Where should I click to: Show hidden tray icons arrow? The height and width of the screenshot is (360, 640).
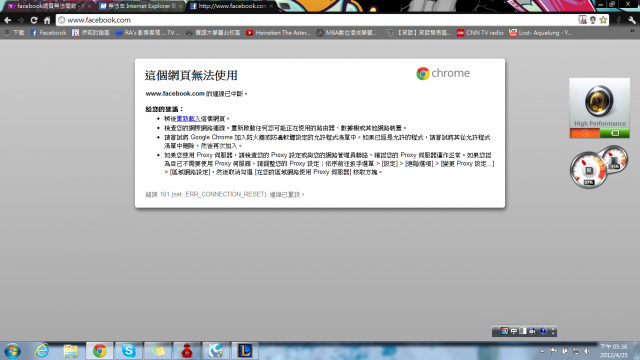click(542, 351)
